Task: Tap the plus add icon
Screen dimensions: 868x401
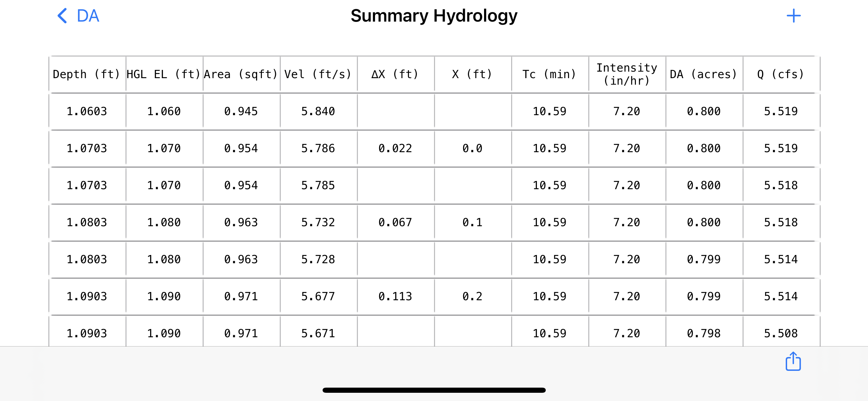Action: tap(793, 16)
